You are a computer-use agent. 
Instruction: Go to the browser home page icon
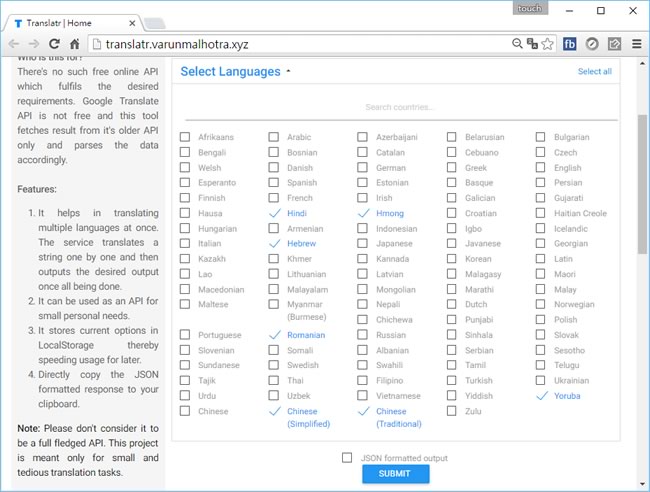[x=74, y=44]
